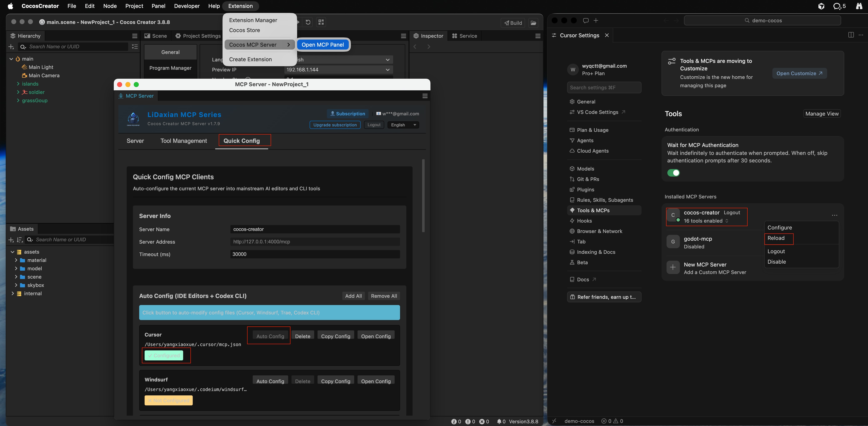Switch to Quick Config tab
This screenshot has height=426, width=868.
point(242,141)
